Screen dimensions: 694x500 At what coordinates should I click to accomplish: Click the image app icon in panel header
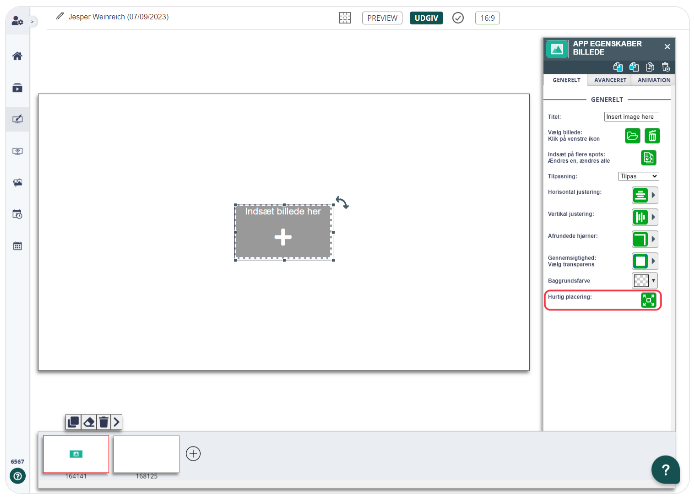point(557,49)
